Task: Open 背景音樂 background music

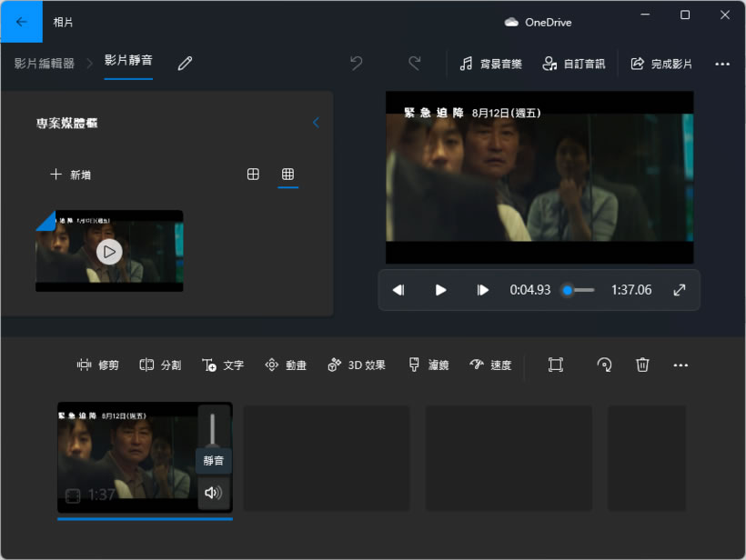Action: (491, 64)
